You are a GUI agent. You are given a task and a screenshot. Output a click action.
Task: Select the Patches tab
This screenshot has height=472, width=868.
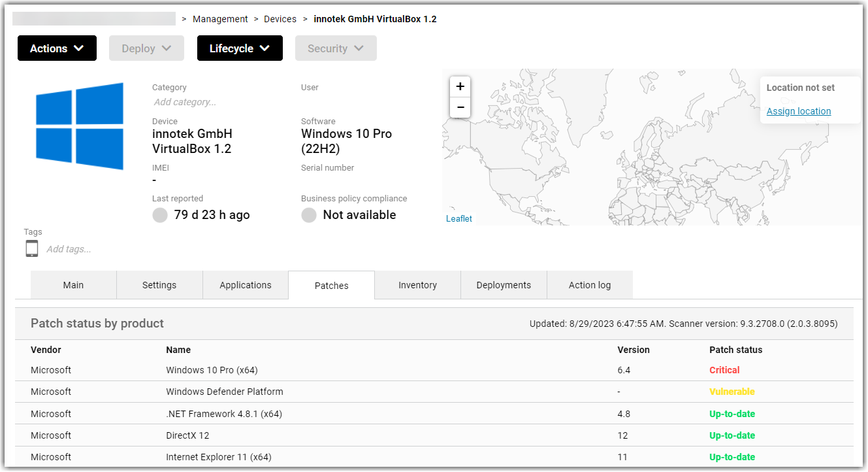coord(332,286)
